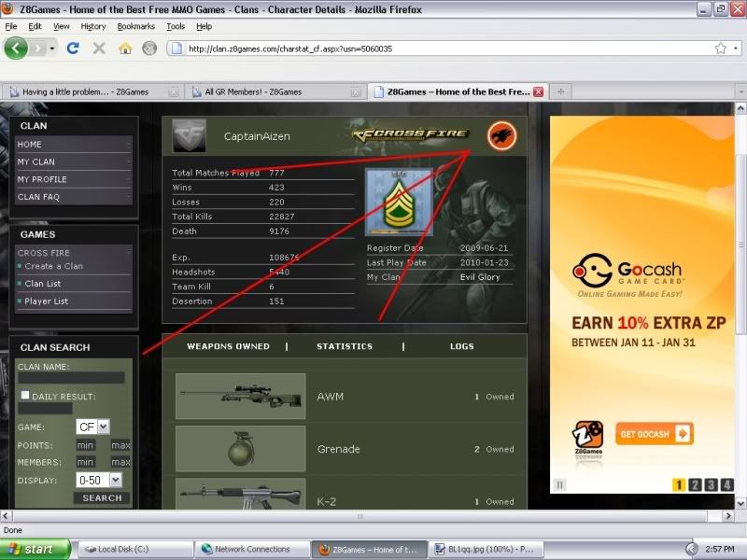Reload the page with the refresh icon
Image resolution: width=747 pixels, height=560 pixels.
point(75,48)
